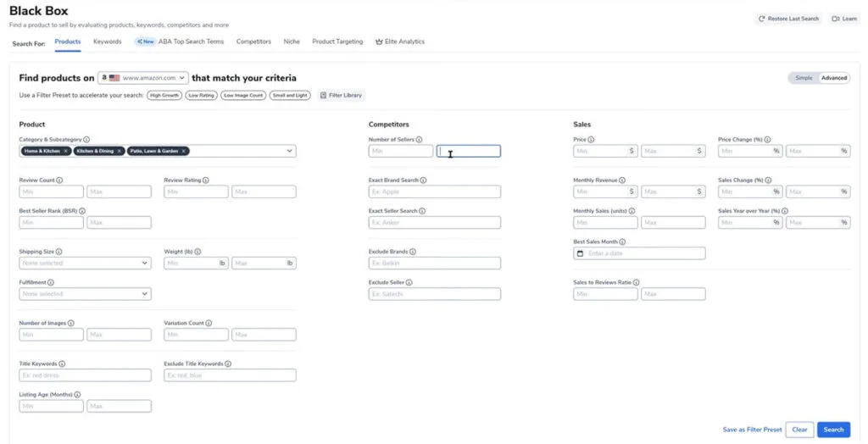This screenshot has height=444, width=868.
Task: Remove the Kitchen & Dining category tag
Action: pyautogui.click(x=120, y=152)
